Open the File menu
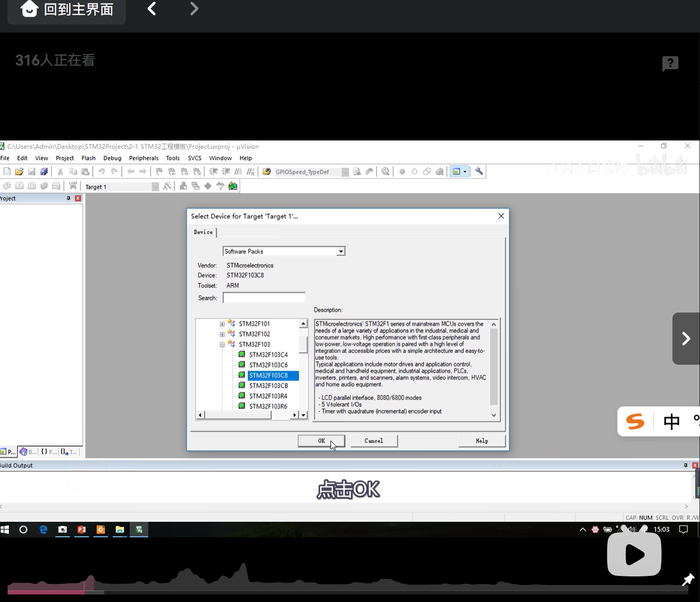The height and width of the screenshot is (602, 700). click(x=5, y=158)
